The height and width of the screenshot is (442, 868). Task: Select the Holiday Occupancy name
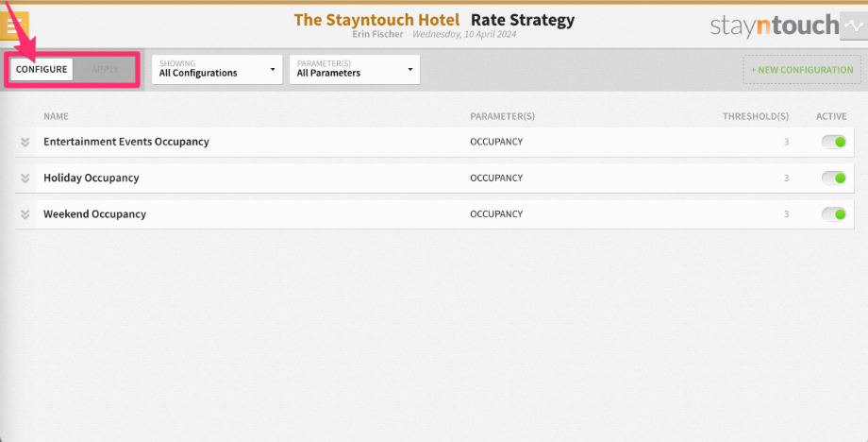[x=92, y=178]
